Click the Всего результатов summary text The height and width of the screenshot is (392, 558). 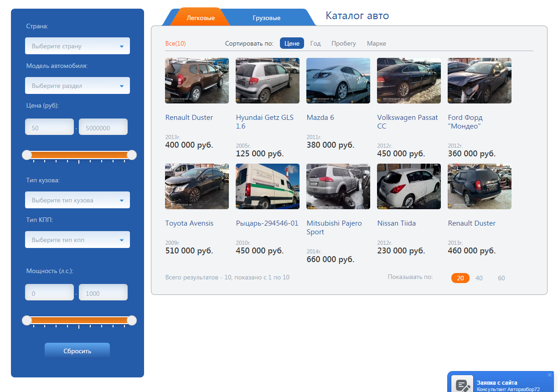(x=227, y=277)
